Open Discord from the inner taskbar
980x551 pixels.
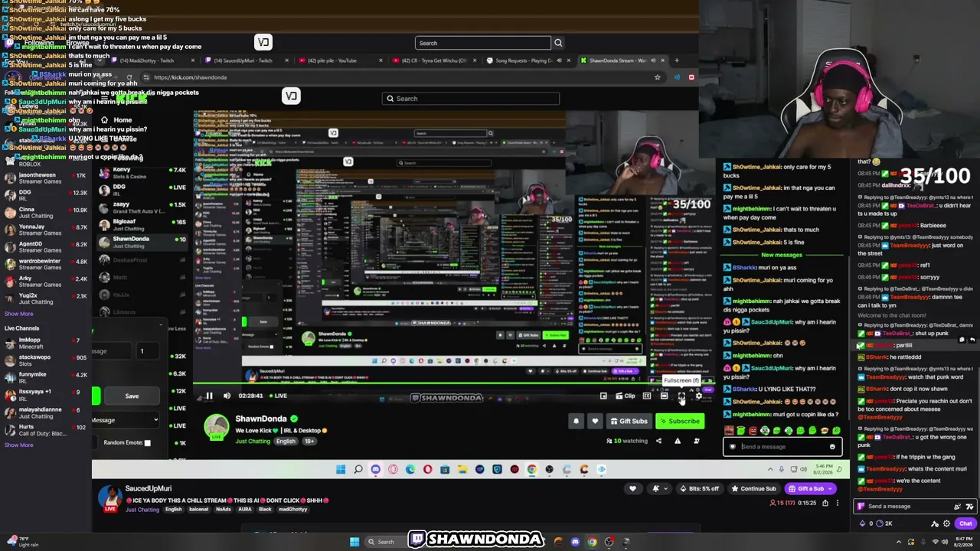click(x=376, y=469)
